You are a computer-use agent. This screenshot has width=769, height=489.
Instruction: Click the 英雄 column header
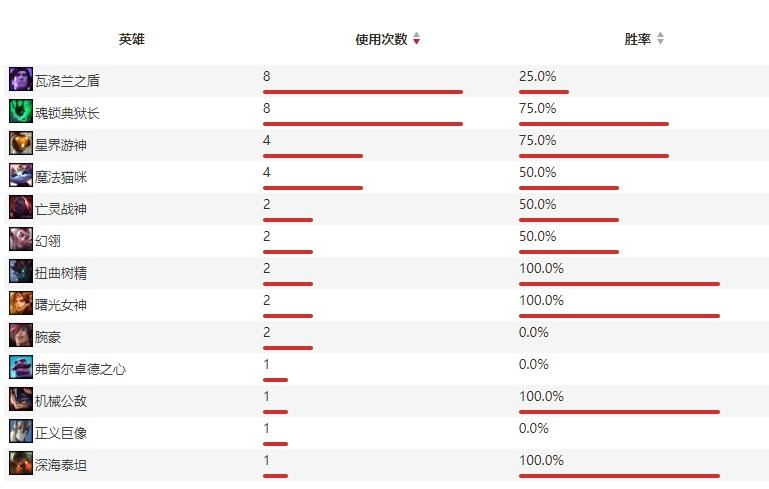(132, 40)
